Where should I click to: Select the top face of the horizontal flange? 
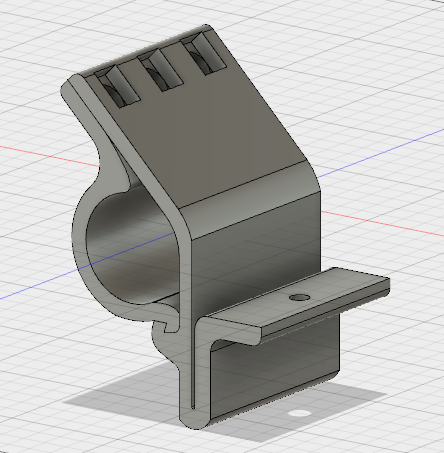point(297,298)
